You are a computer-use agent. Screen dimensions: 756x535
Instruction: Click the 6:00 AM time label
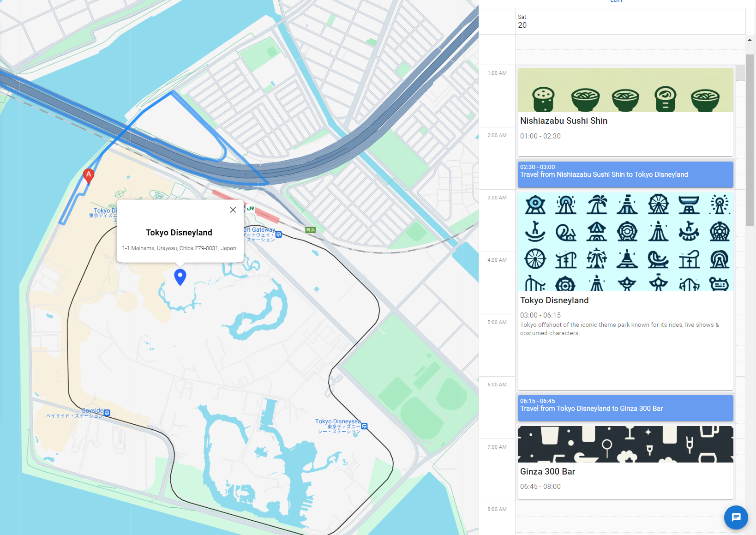497,385
